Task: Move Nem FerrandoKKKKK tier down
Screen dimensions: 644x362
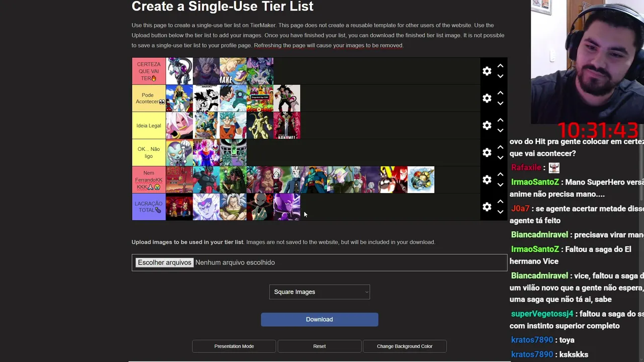Action: tap(500, 185)
